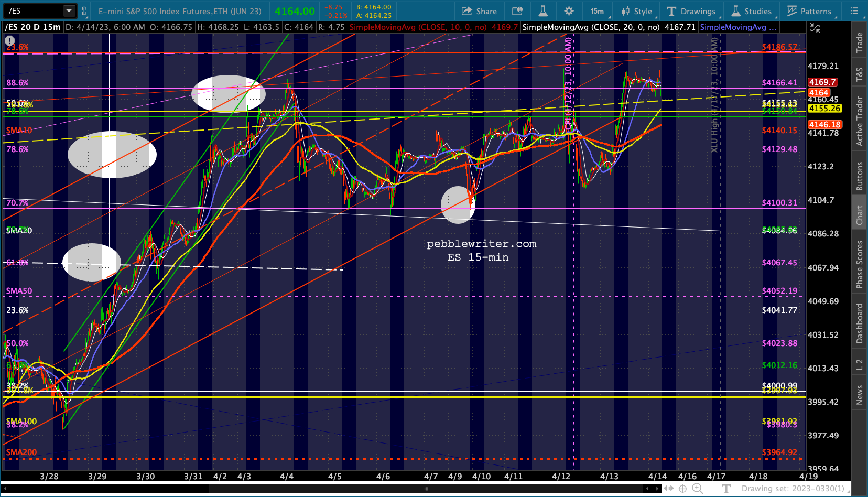This screenshot has width=868, height=497.
Task: Click the $4052.19 level label
Action: [x=779, y=291]
